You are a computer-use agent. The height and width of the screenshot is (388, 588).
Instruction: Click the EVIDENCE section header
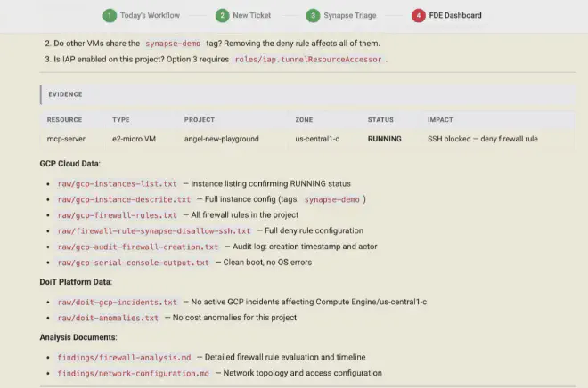307,94
